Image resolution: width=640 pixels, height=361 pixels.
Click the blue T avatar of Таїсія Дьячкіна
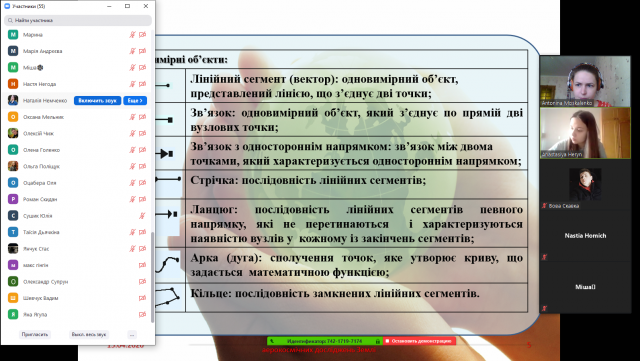coord(13,232)
